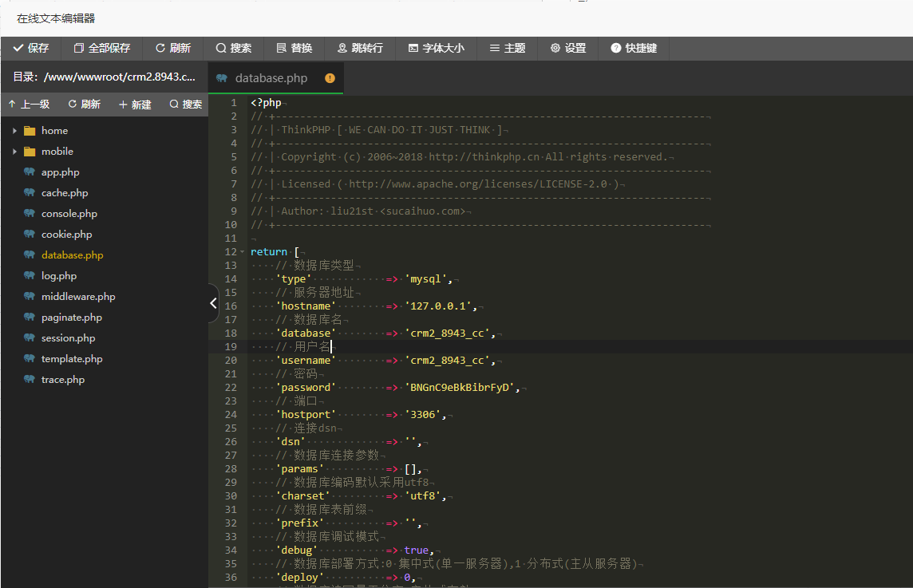Viewport: 913px width, 588px height.
Task: Open the toolbar 搜索 search tool
Action: click(234, 49)
